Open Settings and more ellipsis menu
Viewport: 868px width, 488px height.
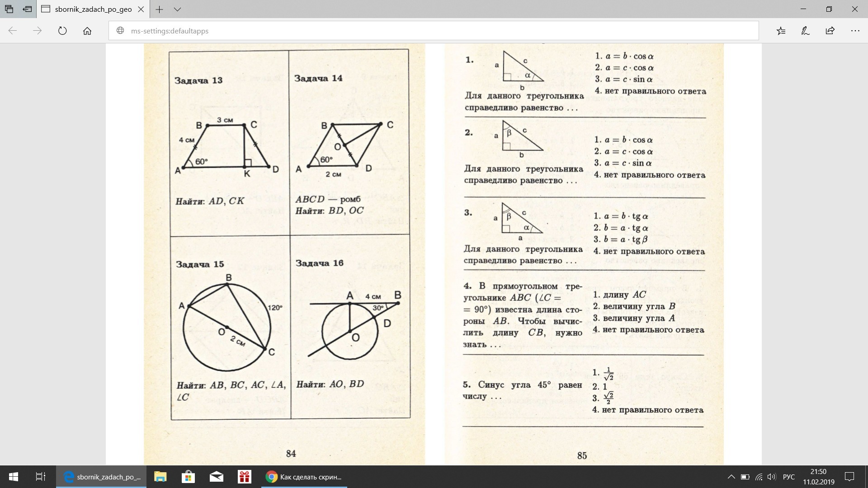855,31
